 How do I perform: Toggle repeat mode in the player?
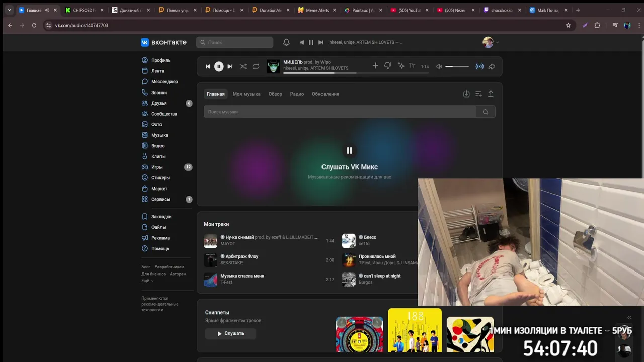(x=256, y=66)
